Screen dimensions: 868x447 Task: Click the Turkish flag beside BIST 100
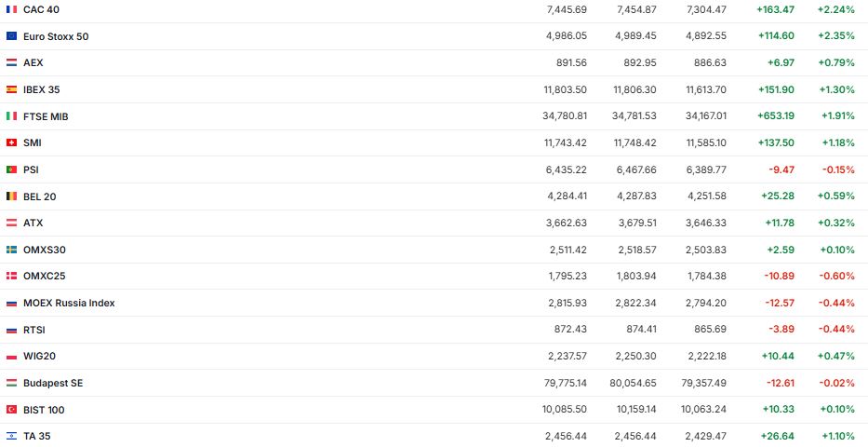tap(11, 410)
